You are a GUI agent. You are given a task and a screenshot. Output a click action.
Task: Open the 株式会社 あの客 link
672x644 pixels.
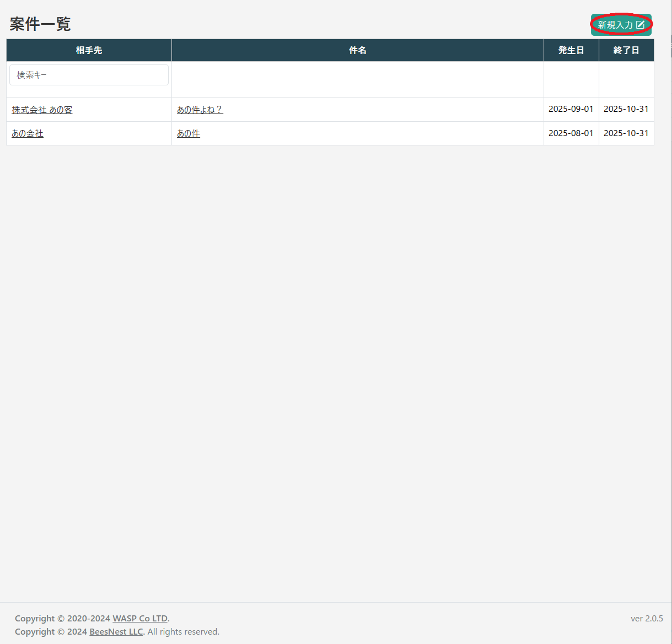point(42,110)
